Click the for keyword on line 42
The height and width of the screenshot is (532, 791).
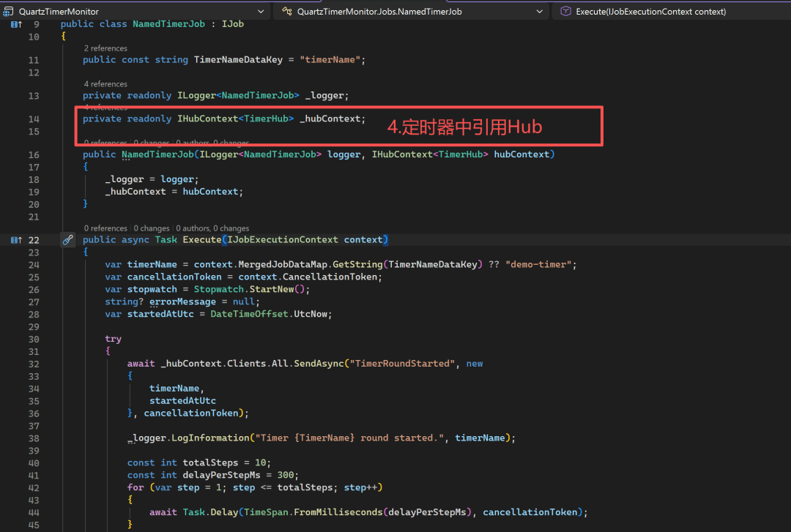(x=135, y=487)
